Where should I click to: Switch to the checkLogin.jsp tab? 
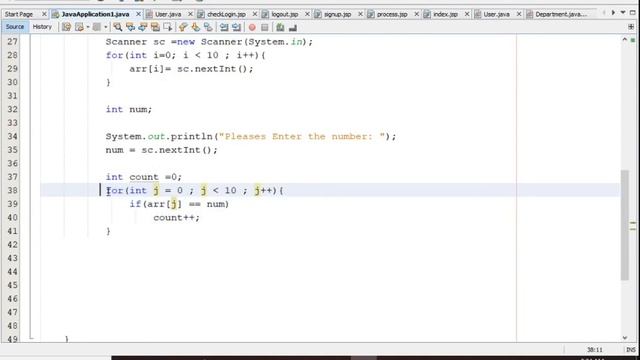[226, 14]
